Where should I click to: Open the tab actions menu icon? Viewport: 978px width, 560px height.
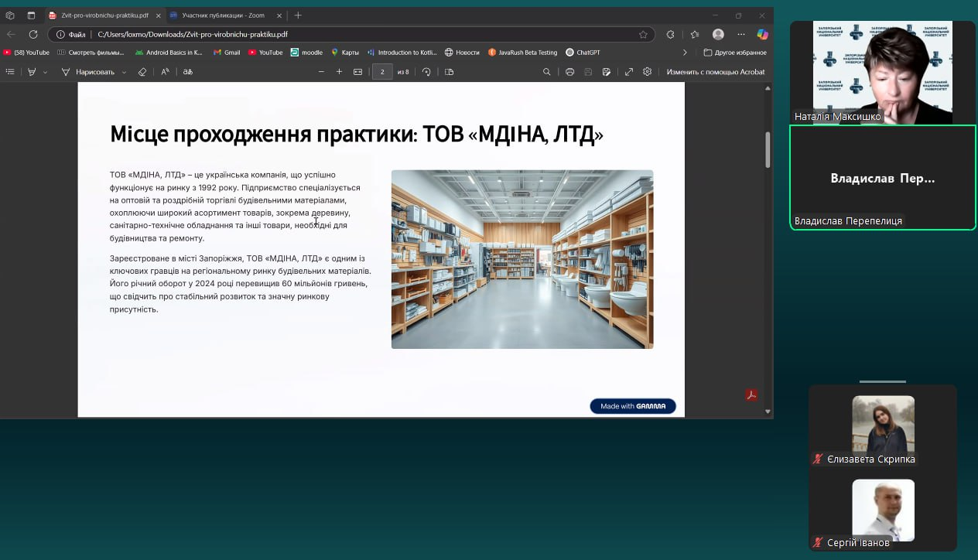coord(31,15)
